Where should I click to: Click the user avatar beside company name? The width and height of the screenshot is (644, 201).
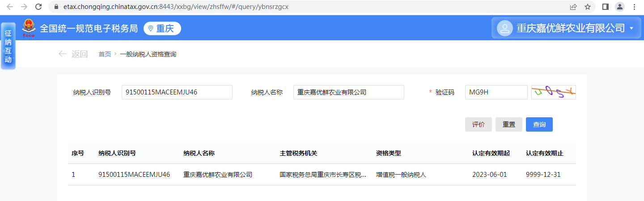point(505,28)
